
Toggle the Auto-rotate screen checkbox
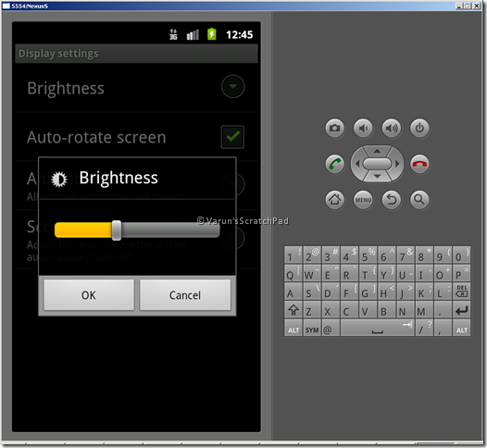pyautogui.click(x=232, y=137)
